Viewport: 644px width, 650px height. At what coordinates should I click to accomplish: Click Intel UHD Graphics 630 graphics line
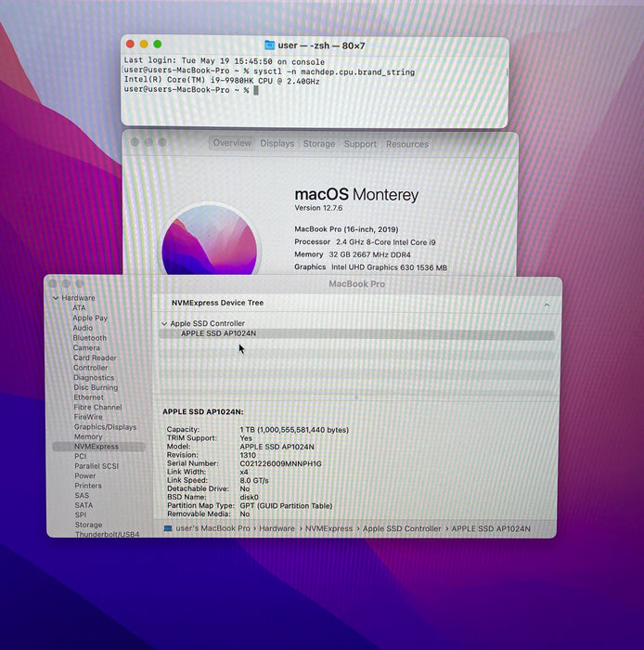click(x=370, y=267)
